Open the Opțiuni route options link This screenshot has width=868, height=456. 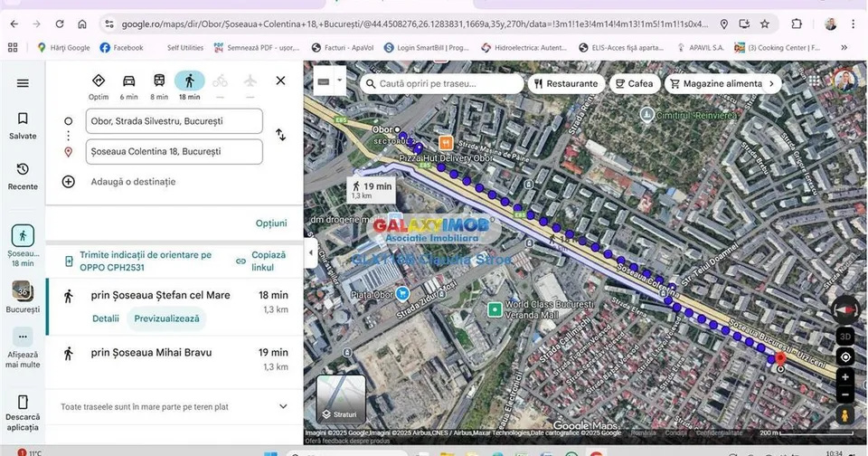[x=271, y=223]
